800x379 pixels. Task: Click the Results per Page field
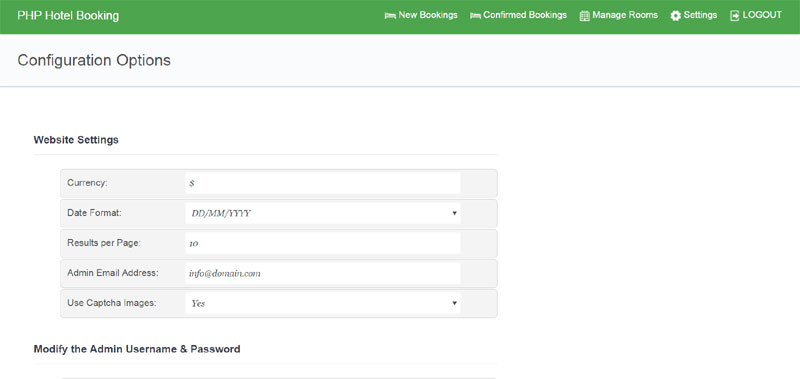tap(322, 243)
